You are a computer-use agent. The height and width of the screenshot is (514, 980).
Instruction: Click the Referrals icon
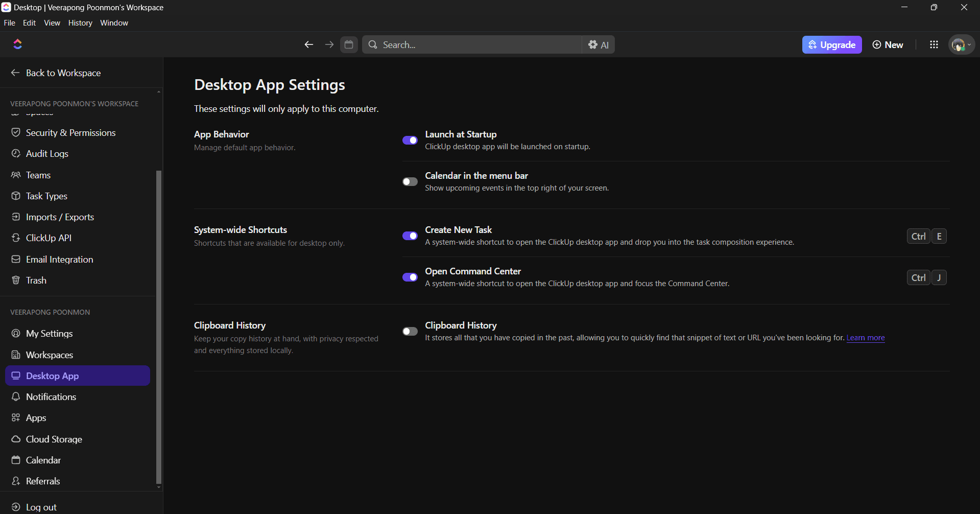coord(16,481)
